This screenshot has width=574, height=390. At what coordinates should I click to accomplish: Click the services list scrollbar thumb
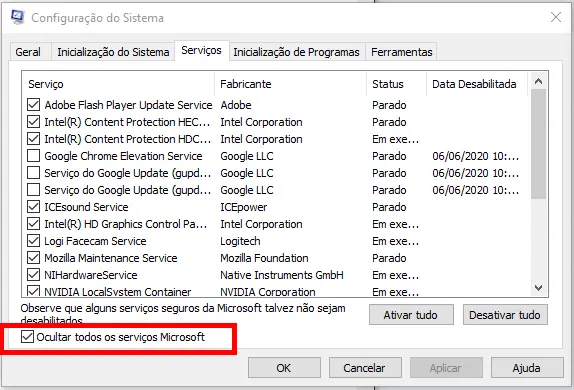[x=538, y=144]
